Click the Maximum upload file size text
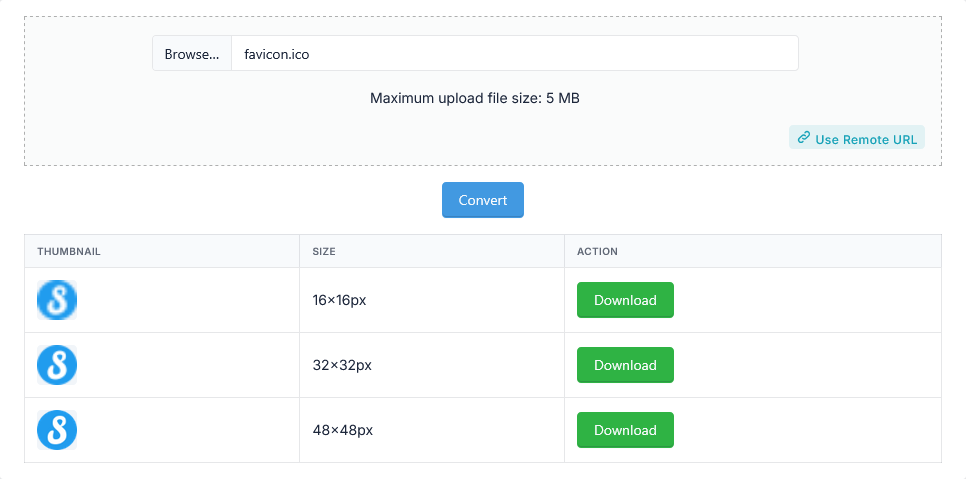Image resolution: width=966 pixels, height=479 pixels. click(x=474, y=98)
